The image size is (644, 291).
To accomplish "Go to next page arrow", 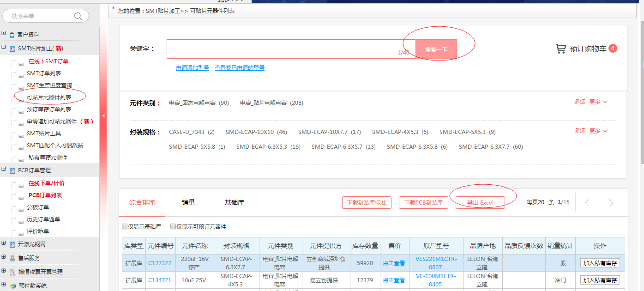I will click(x=611, y=203).
